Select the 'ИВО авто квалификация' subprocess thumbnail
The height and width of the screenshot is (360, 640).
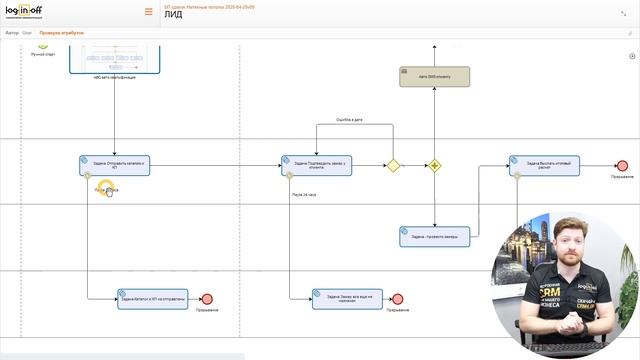[x=115, y=59]
